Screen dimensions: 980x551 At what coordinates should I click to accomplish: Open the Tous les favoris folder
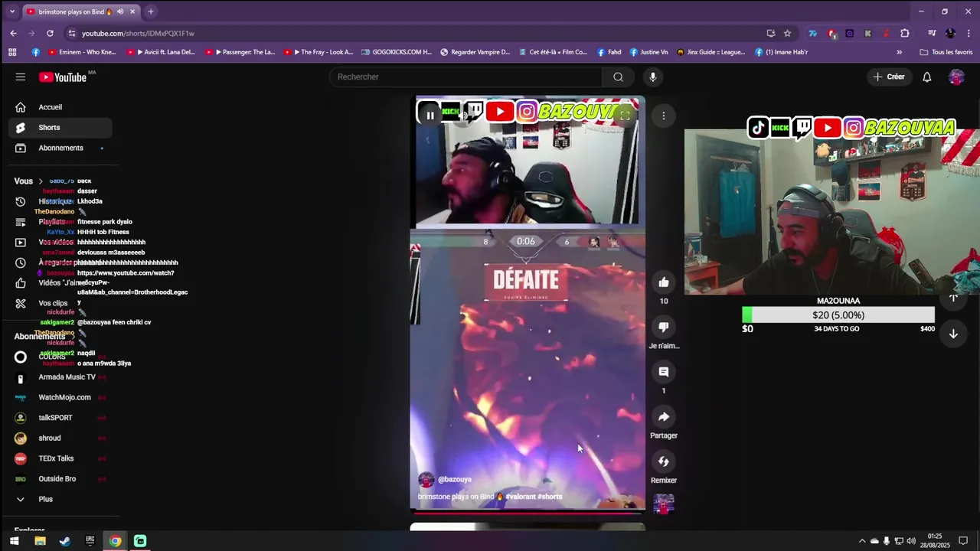tap(946, 52)
